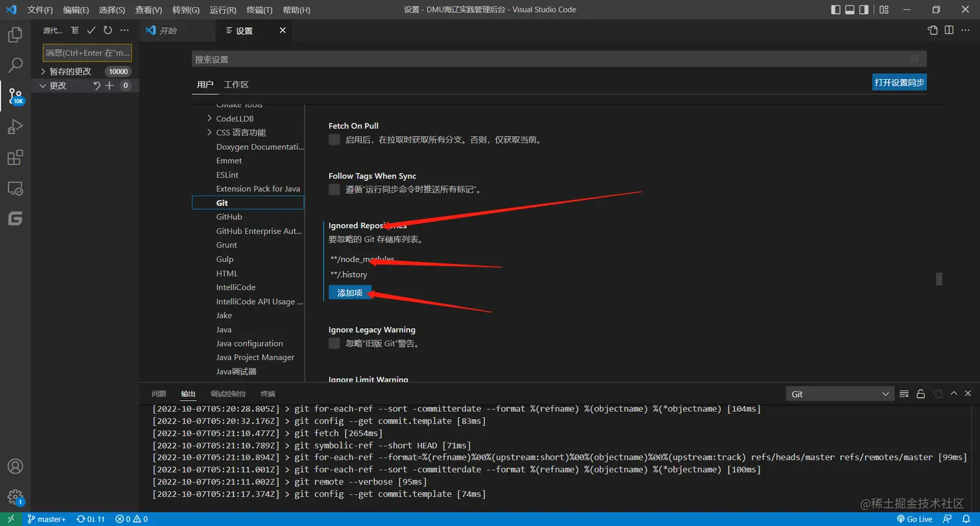This screenshot has width=980, height=526.
Task: Open the 文件(F) menu
Action: (40, 10)
